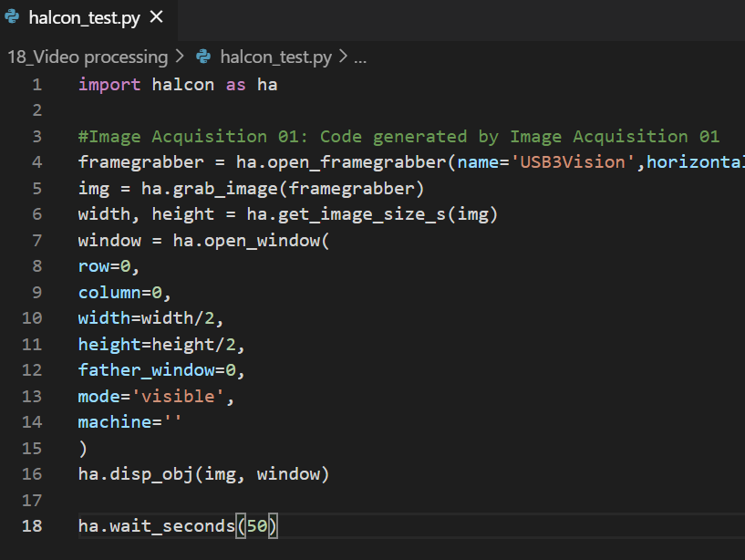The height and width of the screenshot is (560, 745).
Task: Click line number 1 in the gutter
Action: pos(36,84)
